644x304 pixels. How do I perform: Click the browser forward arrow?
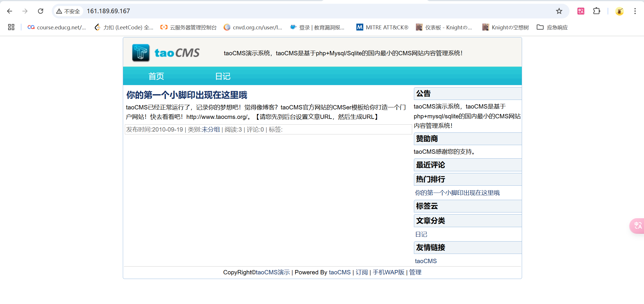25,11
